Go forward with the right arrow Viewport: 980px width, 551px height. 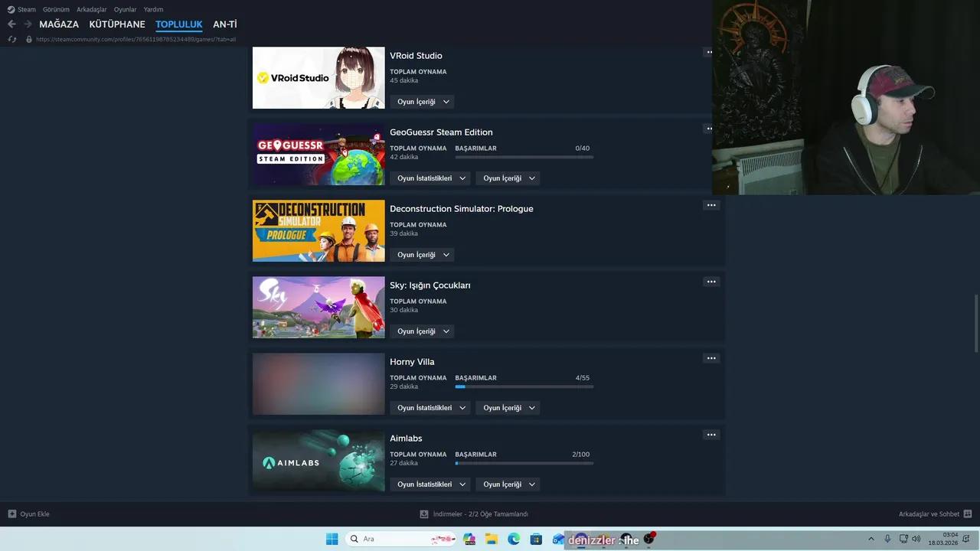tap(28, 24)
